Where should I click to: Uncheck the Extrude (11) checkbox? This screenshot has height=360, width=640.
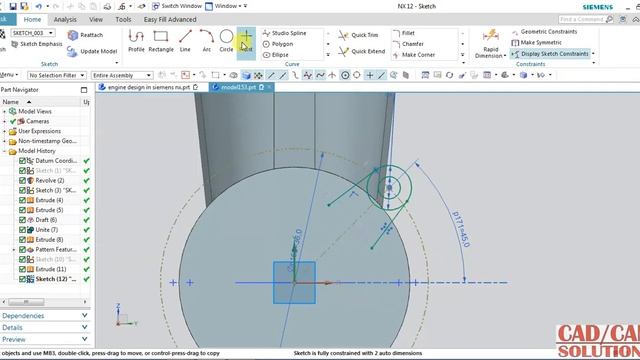[22, 269]
